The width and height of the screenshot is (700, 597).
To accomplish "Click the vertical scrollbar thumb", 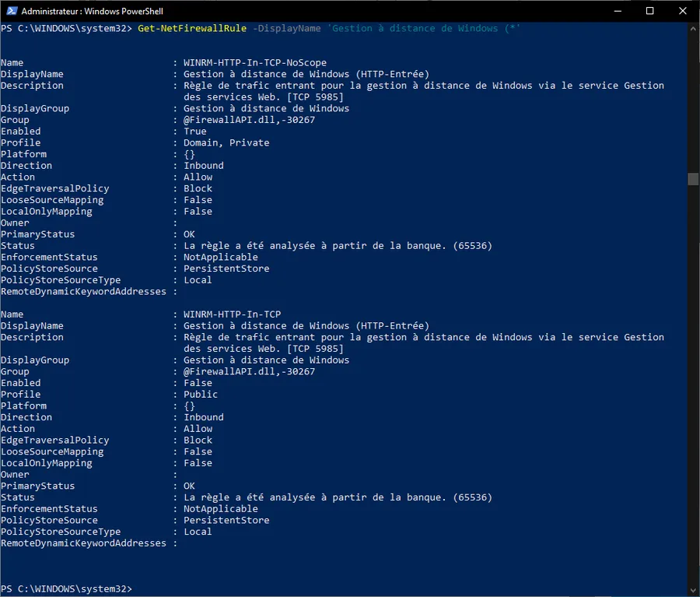I will click(x=693, y=179).
